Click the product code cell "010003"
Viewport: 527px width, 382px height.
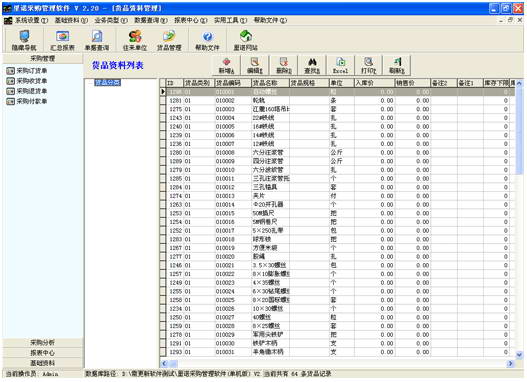pyautogui.click(x=233, y=109)
